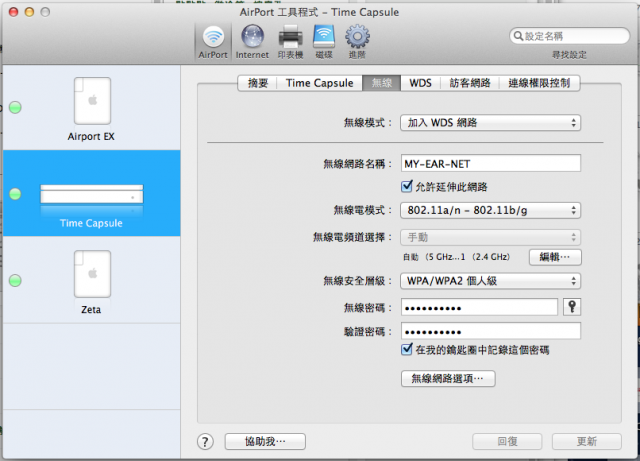Viewport: 640px width, 461px height.
Task: Open the 無線模式 dropdown (加入 WDS 網路)
Action: click(490, 122)
